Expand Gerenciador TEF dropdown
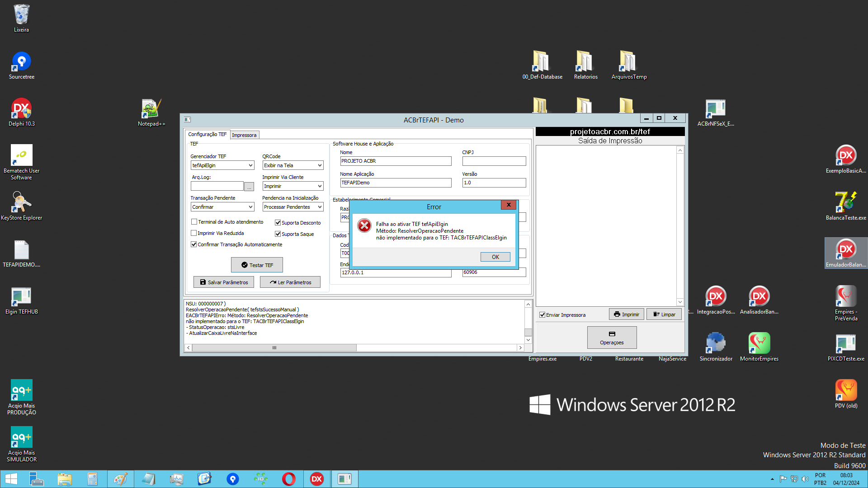868x488 pixels. coord(250,165)
